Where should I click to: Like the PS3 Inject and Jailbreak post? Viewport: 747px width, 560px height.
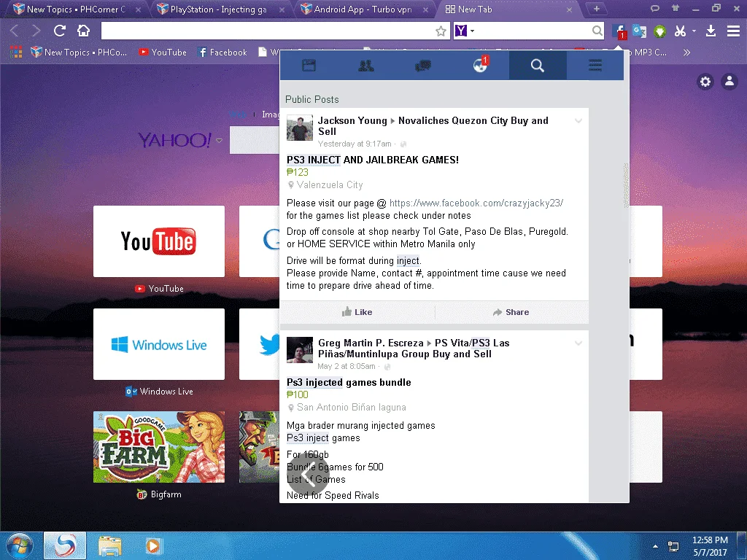pyautogui.click(x=357, y=312)
